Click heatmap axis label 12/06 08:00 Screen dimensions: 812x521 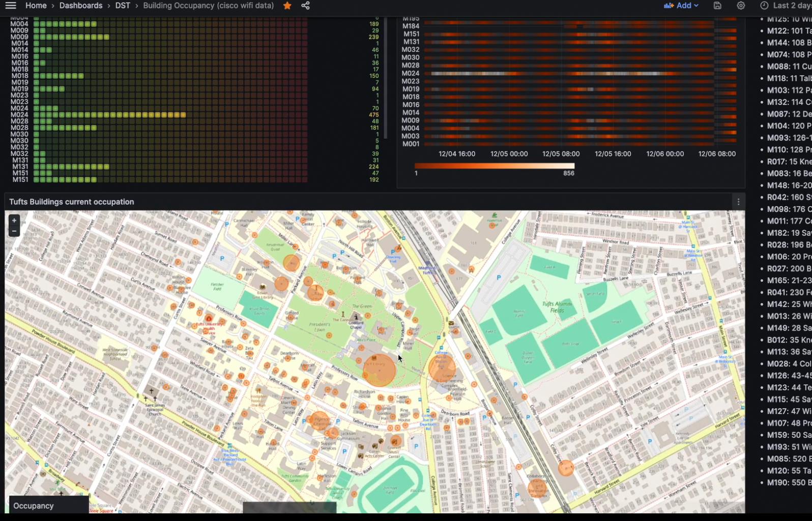tap(717, 154)
